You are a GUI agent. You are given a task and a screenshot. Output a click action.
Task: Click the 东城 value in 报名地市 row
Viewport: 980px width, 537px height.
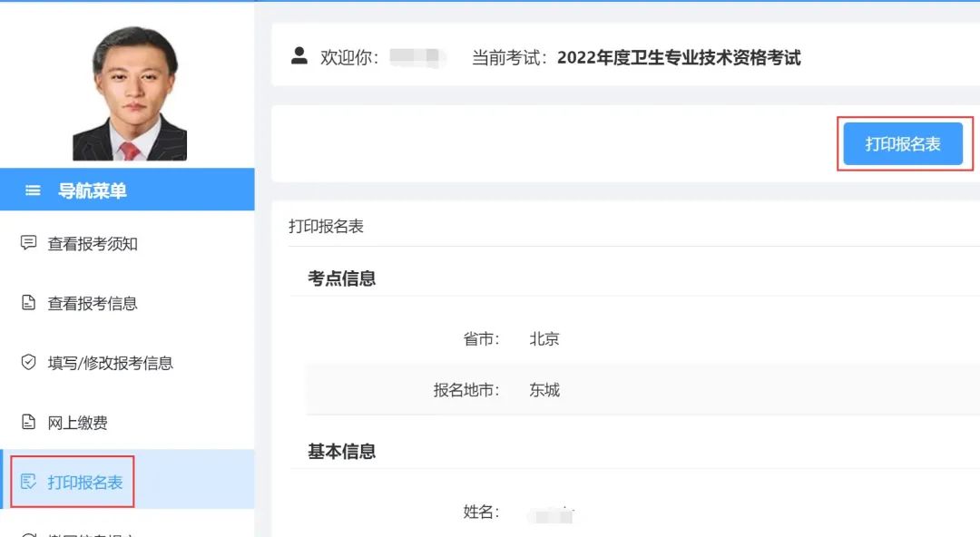pyautogui.click(x=544, y=389)
